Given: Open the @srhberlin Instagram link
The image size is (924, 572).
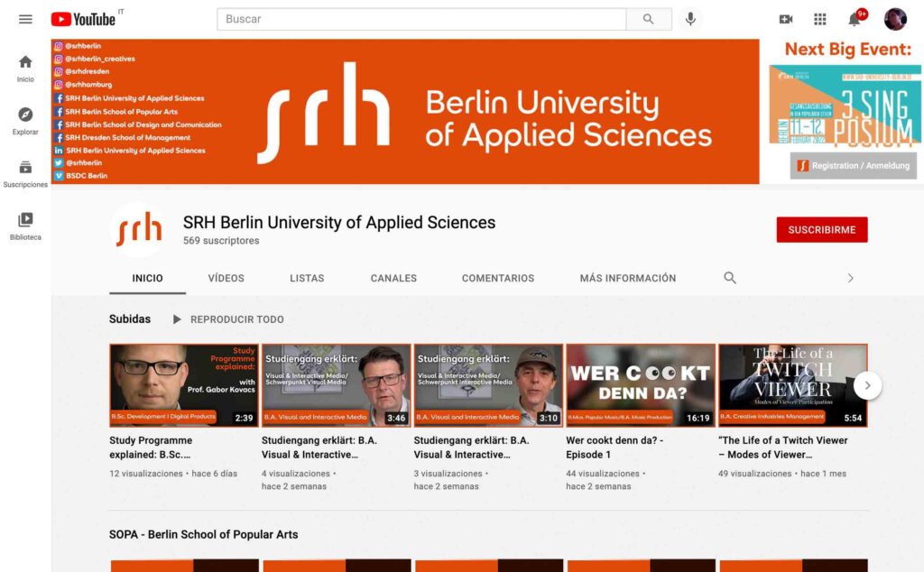Looking at the screenshot, I should 78,46.
